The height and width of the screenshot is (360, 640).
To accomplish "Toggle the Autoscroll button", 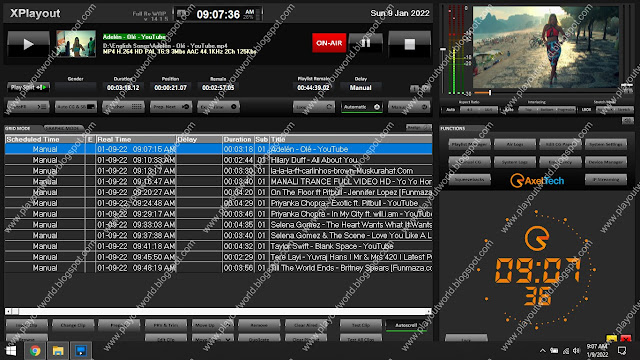I will click(406, 325).
